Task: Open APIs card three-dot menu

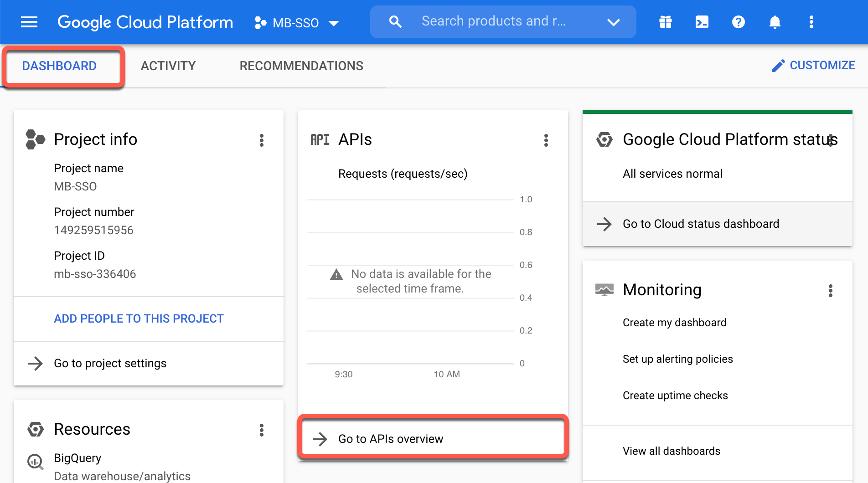Action: click(x=546, y=140)
